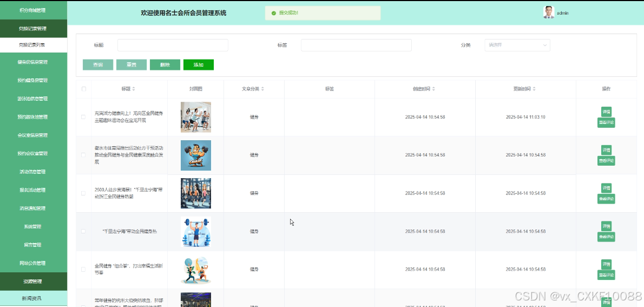Sort by 更新时间 column arrows
This screenshot has width=644, height=307.
coord(534,89)
